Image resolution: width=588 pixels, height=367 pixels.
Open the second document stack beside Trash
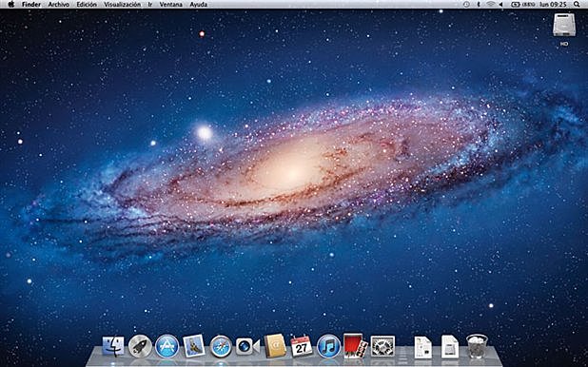pyautogui.click(x=450, y=347)
